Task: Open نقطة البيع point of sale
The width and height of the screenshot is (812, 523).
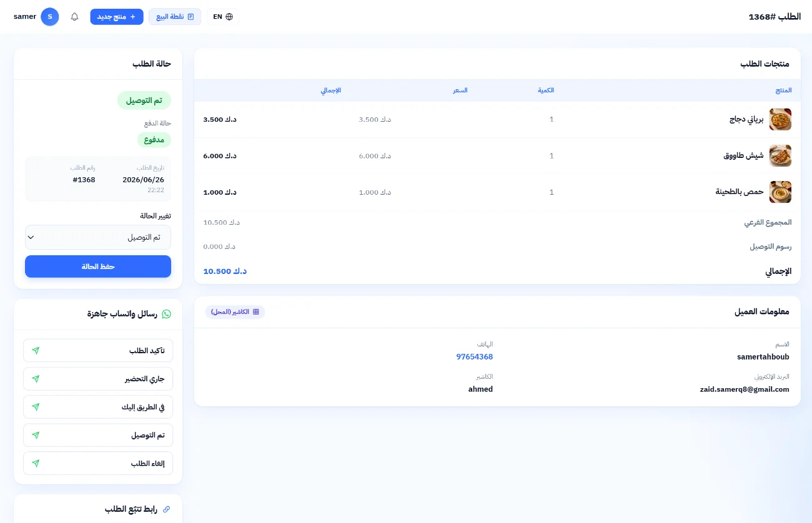Action: click(x=175, y=17)
